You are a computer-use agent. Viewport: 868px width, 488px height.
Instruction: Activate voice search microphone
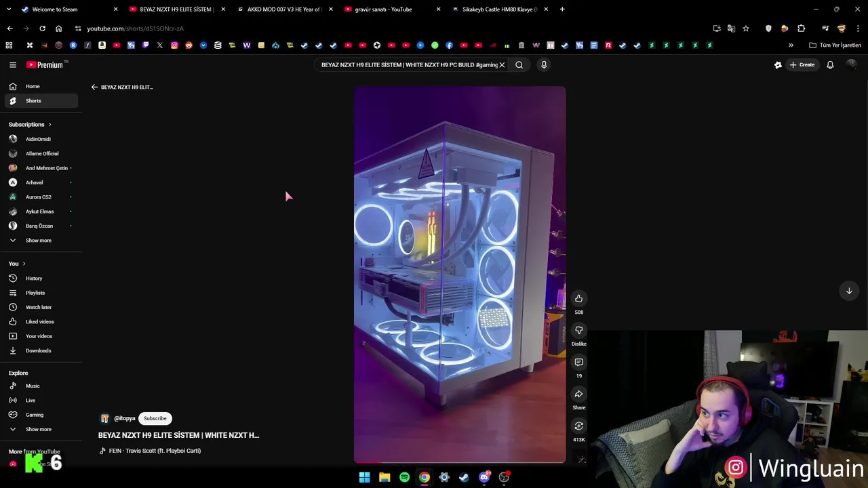pyautogui.click(x=543, y=64)
